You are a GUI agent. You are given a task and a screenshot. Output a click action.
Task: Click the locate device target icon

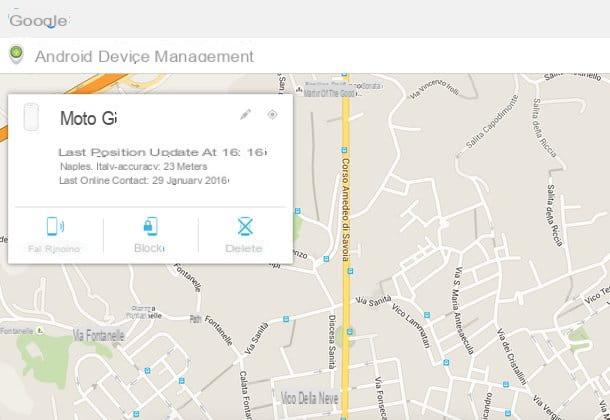click(x=272, y=114)
